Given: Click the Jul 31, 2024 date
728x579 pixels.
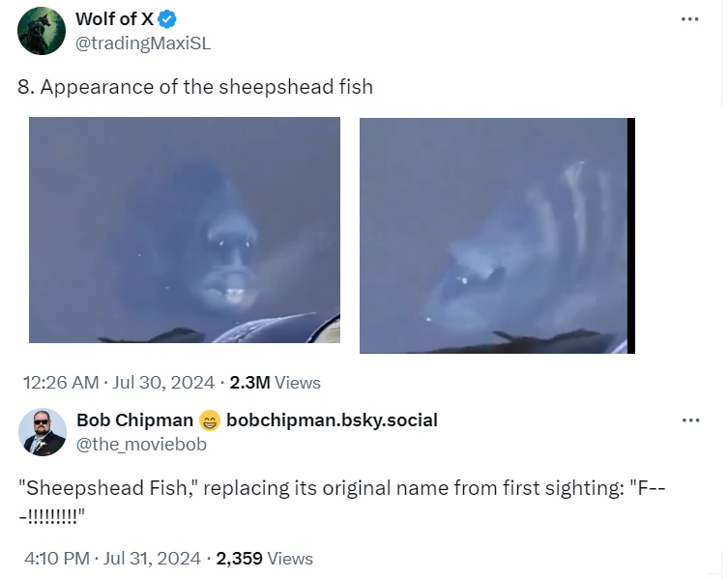Looking at the screenshot, I should (155, 559).
